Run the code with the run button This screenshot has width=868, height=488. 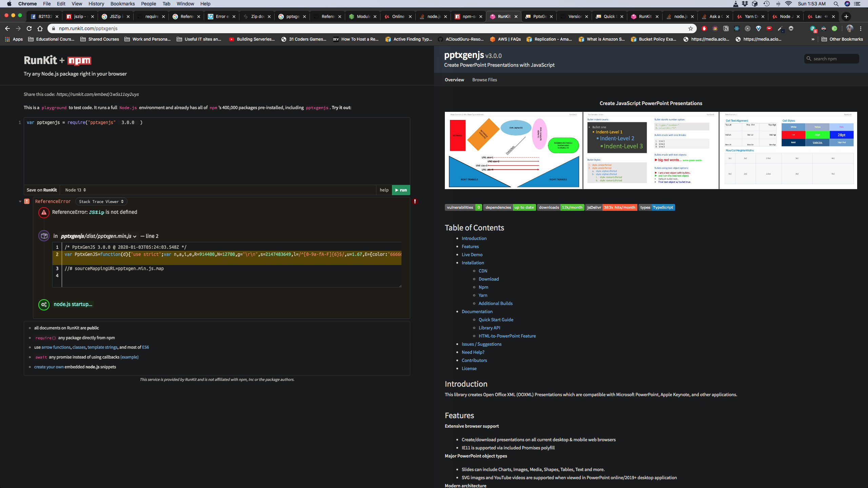[x=401, y=190]
